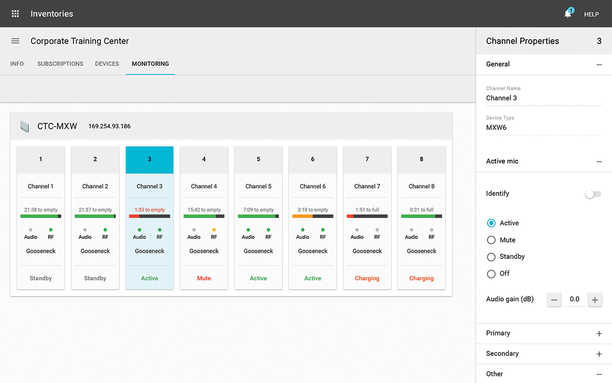Choose the Off radio option
This screenshot has height=383, width=612.
491,274
